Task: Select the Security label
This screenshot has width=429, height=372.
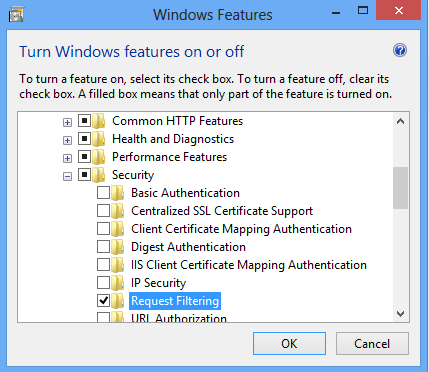Action: tap(133, 175)
